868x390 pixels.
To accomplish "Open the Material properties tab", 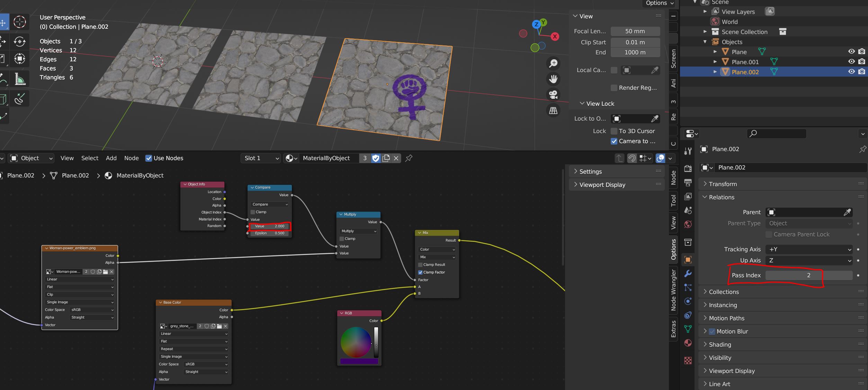I will tap(688, 343).
